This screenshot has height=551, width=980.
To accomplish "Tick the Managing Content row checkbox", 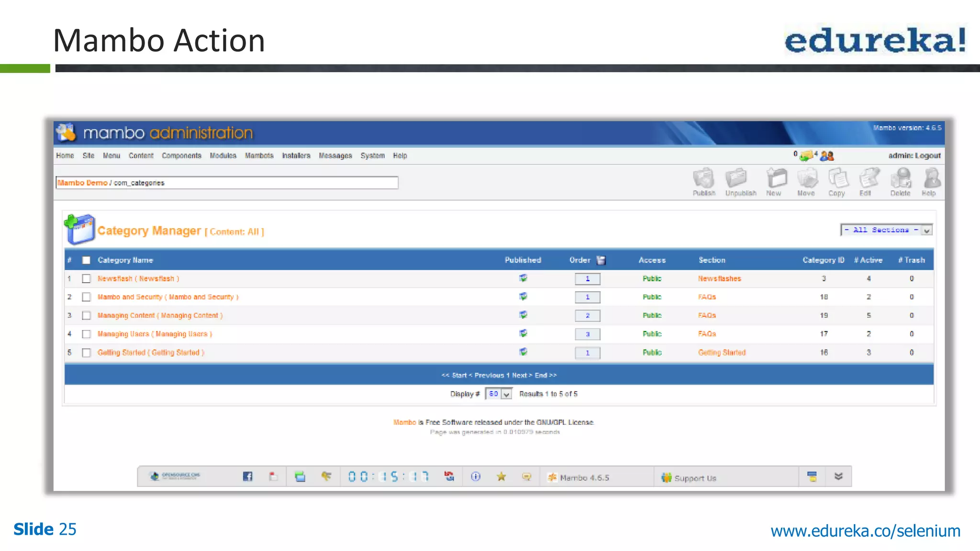I will (x=86, y=316).
